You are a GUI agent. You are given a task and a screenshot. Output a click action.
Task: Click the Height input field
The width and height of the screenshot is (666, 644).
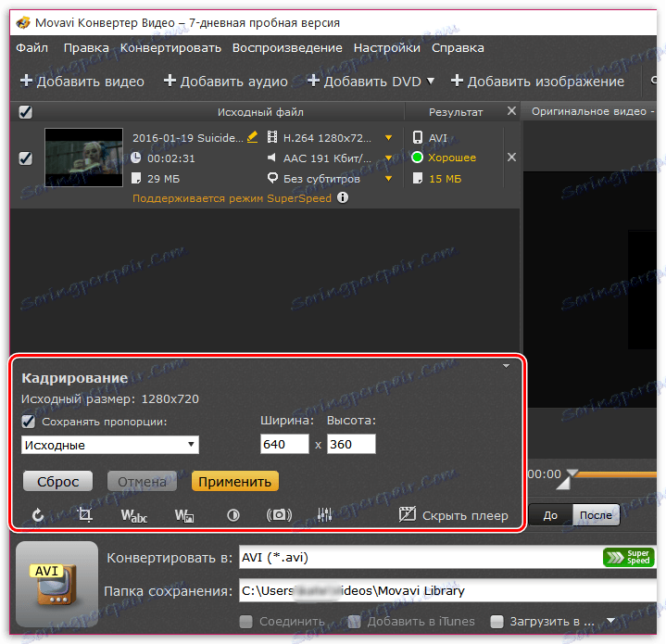tap(351, 445)
